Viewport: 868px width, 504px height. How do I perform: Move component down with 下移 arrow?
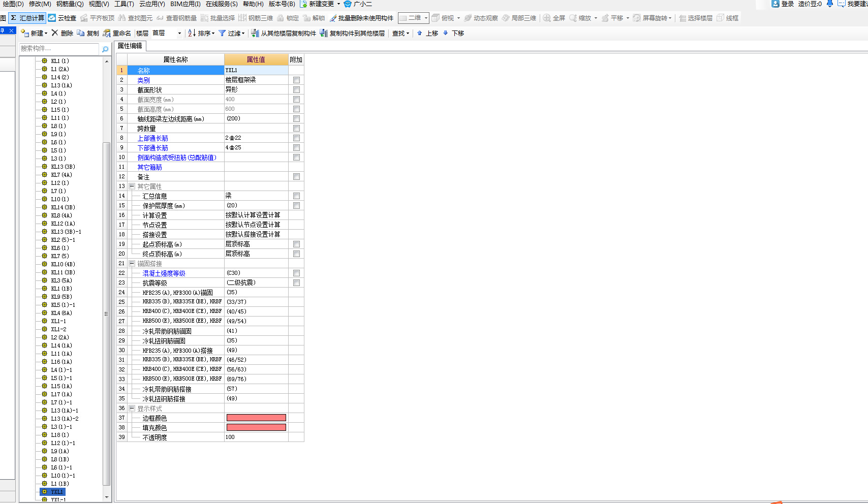point(446,33)
